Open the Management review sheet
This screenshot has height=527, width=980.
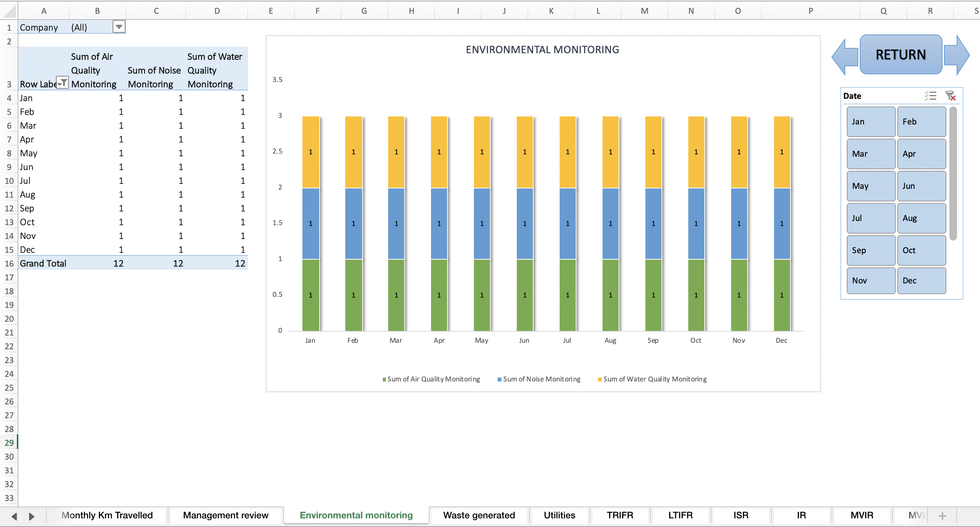tap(225, 516)
